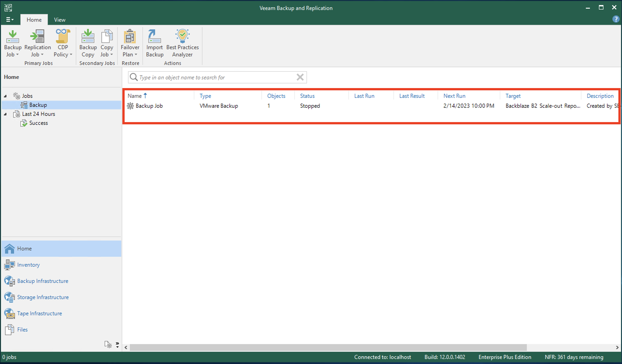622x364 pixels.
Task: Open the Failover Plan dropdown arrow
Action: pos(136,55)
